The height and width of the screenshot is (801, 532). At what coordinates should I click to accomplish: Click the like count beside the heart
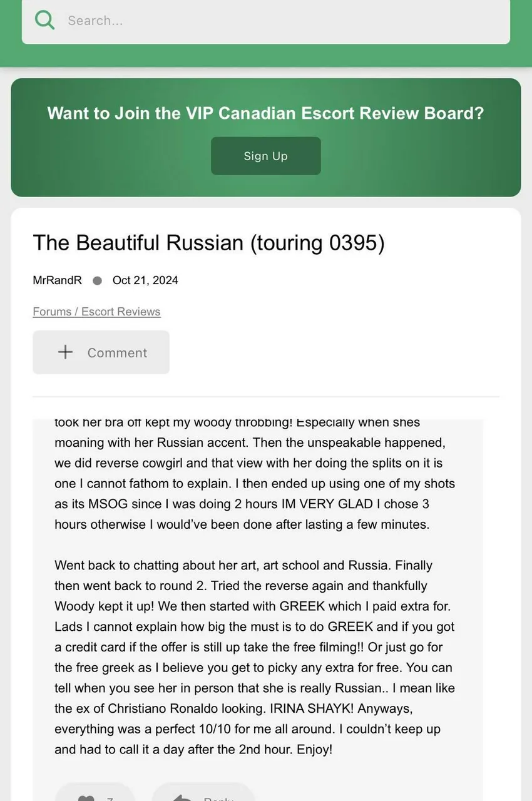pos(110,798)
